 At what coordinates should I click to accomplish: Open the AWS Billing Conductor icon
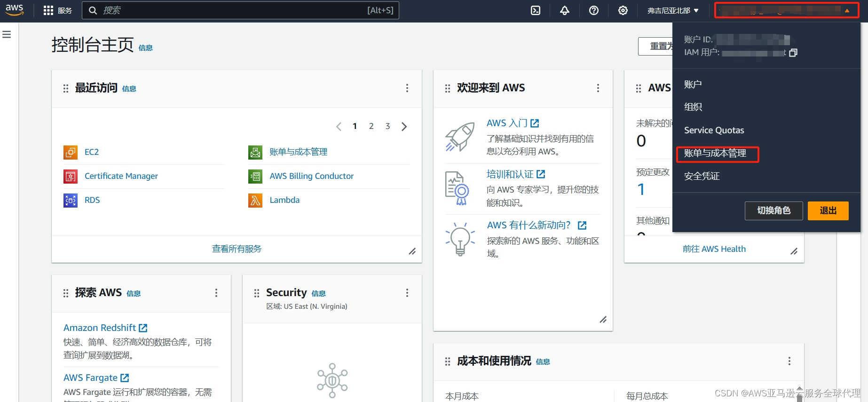click(x=255, y=176)
